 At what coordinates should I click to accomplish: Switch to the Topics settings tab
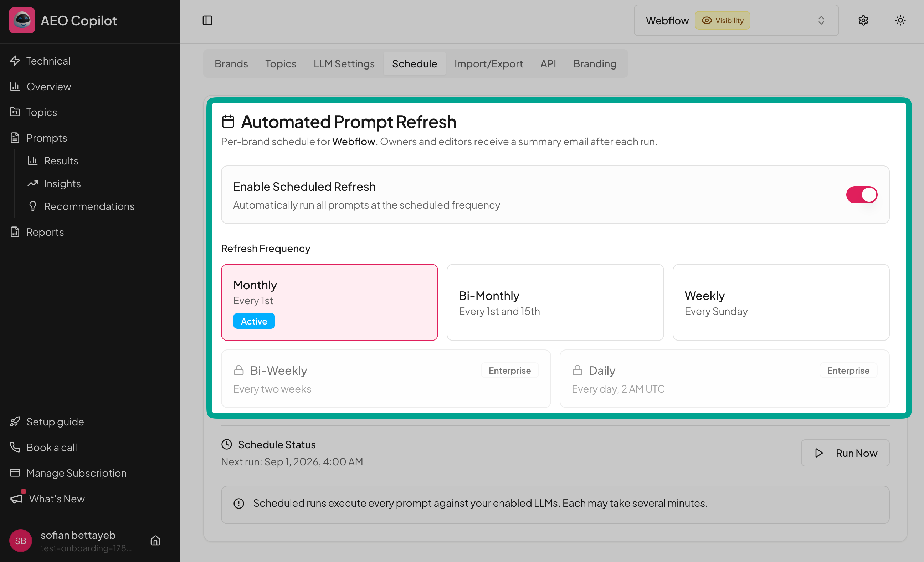pyautogui.click(x=281, y=64)
